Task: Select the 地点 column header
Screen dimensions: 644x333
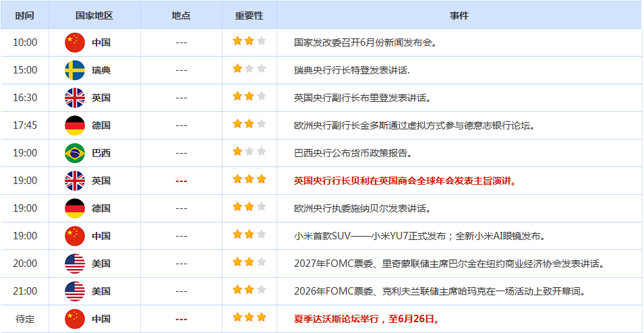Action: tap(181, 16)
